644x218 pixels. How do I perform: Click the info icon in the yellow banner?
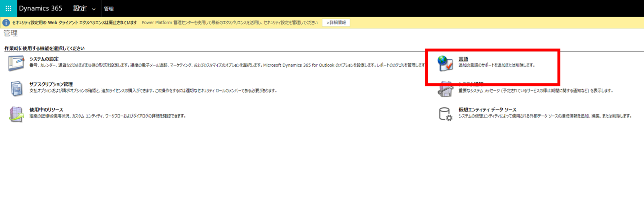point(6,23)
